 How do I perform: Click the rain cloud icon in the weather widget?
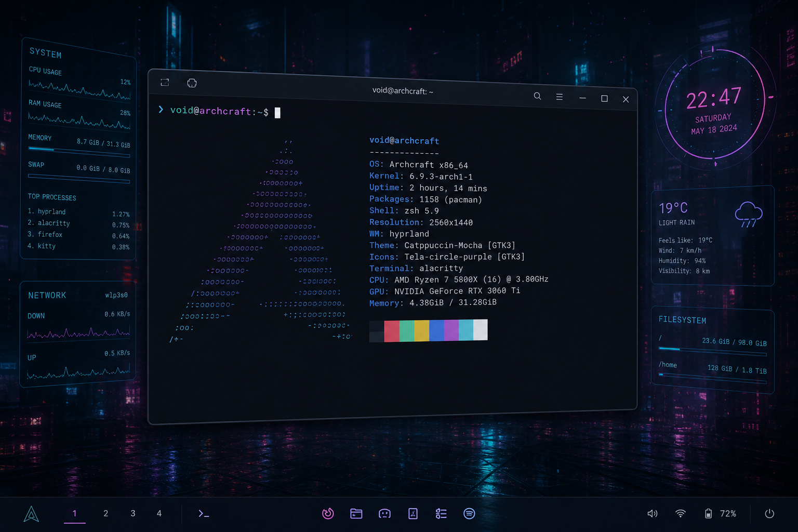pos(749,214)
